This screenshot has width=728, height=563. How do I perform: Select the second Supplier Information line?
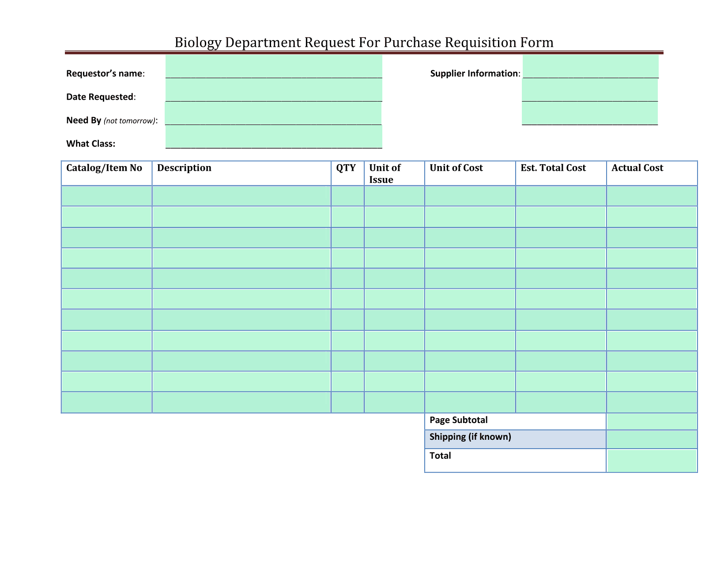tap(590, 90)
